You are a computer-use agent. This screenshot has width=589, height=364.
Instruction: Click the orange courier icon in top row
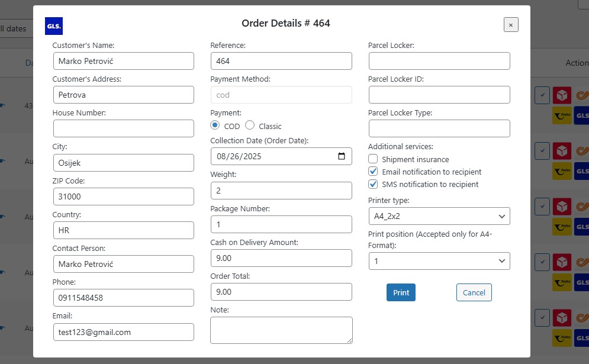(x=582, y=95)
